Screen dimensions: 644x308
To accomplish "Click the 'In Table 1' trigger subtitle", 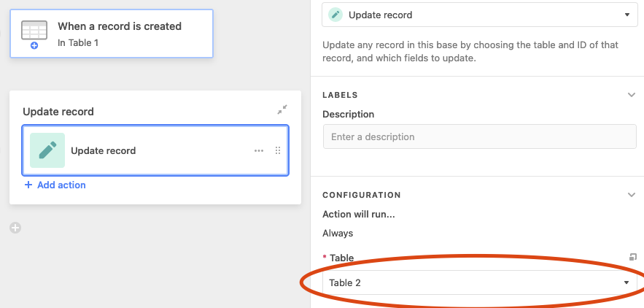I will 78,43.
